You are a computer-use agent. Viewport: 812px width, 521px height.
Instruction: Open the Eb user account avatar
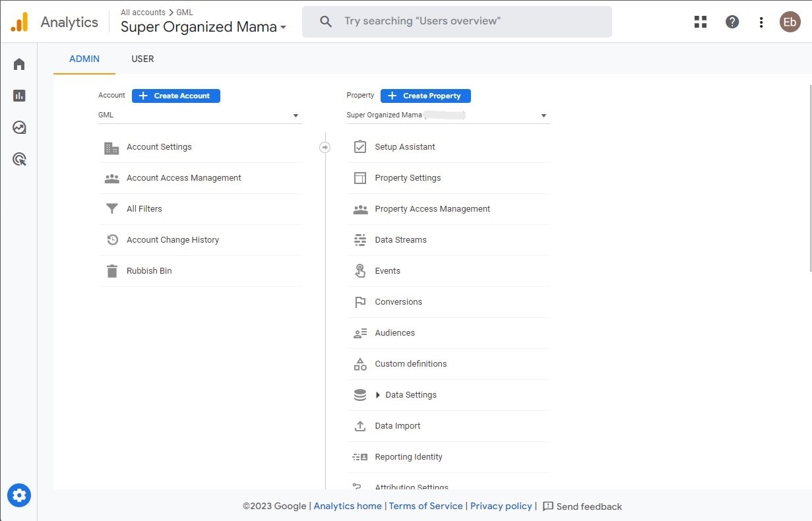(790, 22)
